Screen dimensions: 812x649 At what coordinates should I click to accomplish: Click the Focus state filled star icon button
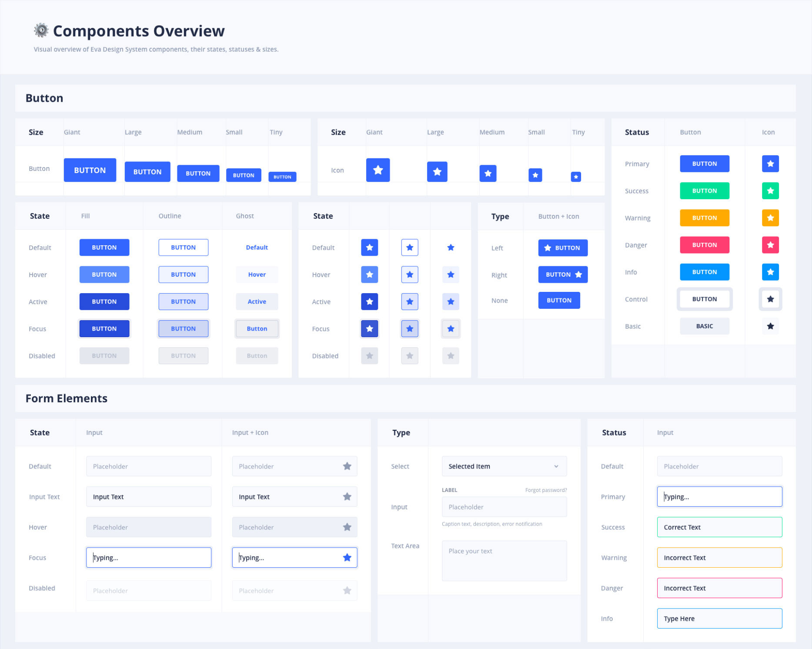(370, 329)
